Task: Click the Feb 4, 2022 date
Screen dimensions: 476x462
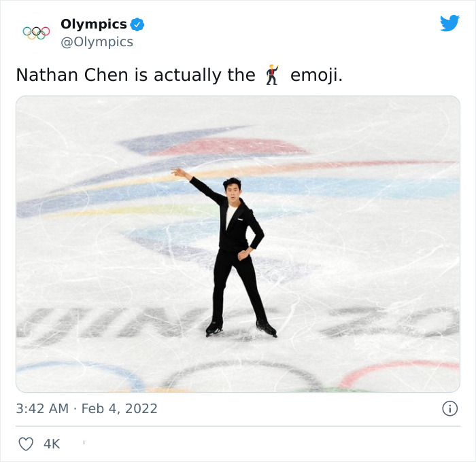Action: (x=119, y=408)
